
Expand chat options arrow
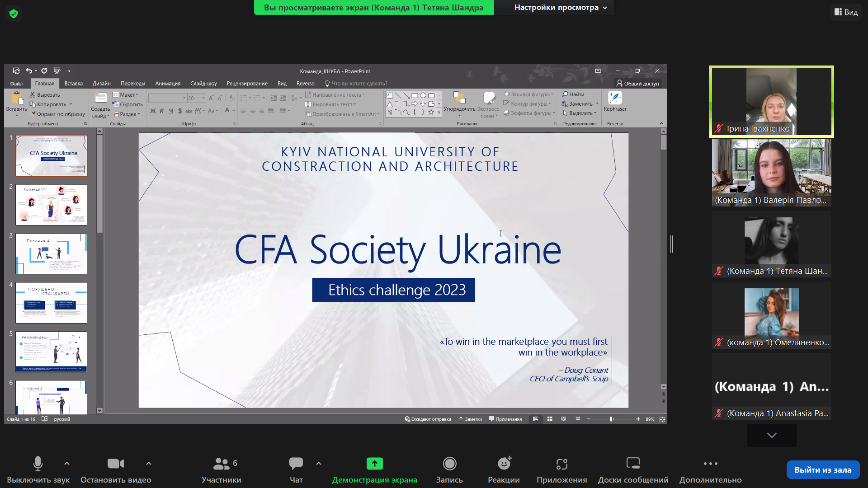coord(319,464)
